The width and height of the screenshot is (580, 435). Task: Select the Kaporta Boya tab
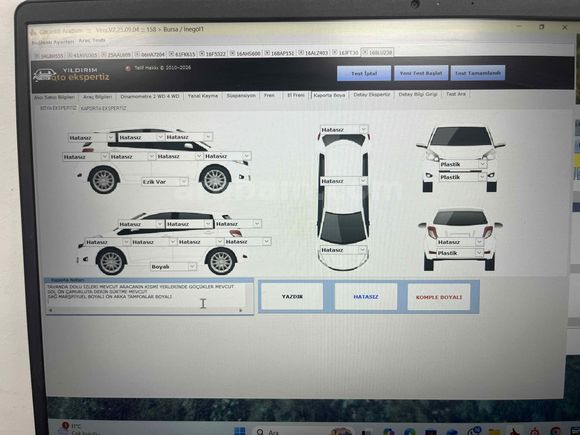coord(329,95)
